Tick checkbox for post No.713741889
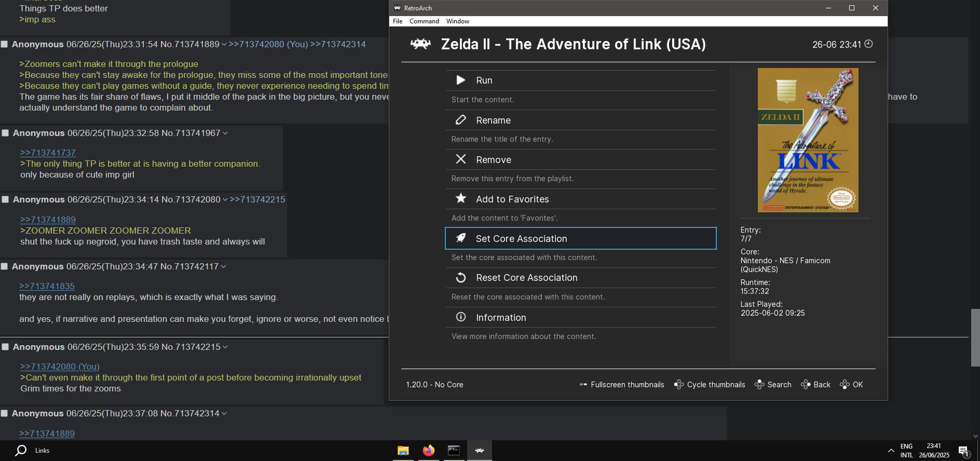The image size is (980, 461). pyautogui.click(x=4, y=44)
